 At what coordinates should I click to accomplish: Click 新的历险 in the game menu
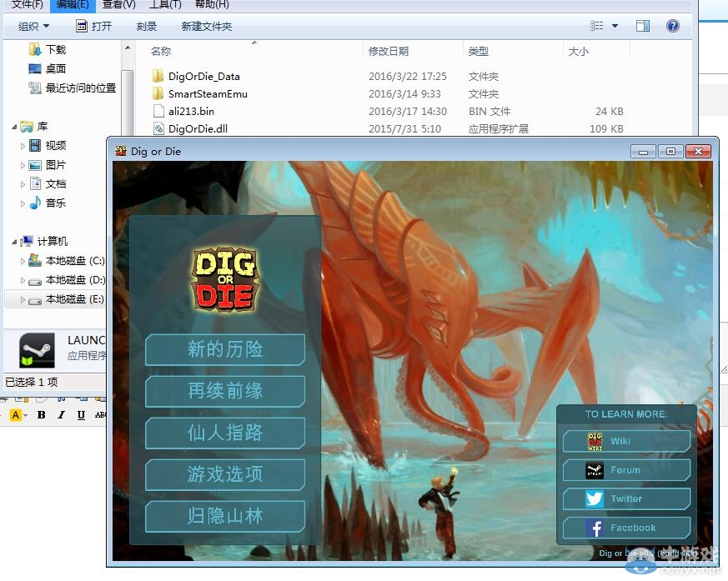click(225, 349)
